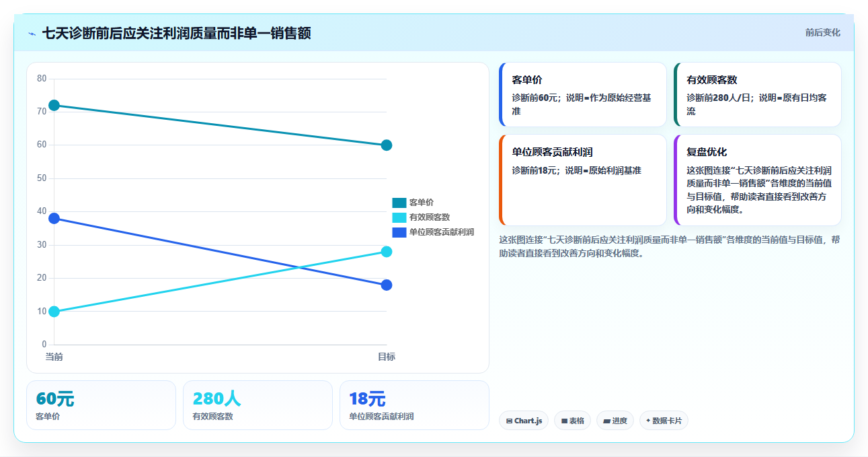Open the 单位顾客贡献利润 detail card

[x=583, y=180]
